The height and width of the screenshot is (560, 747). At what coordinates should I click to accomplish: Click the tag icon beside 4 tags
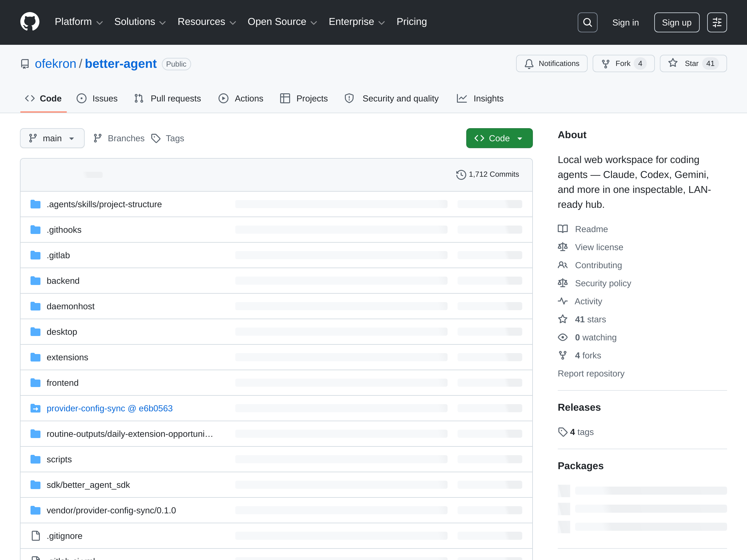pyautogui.click(x=563, y=432)
